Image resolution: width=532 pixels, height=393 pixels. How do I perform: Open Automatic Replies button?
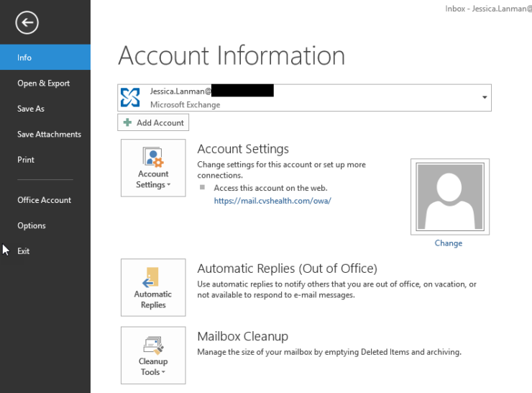[x=153, y=287]
